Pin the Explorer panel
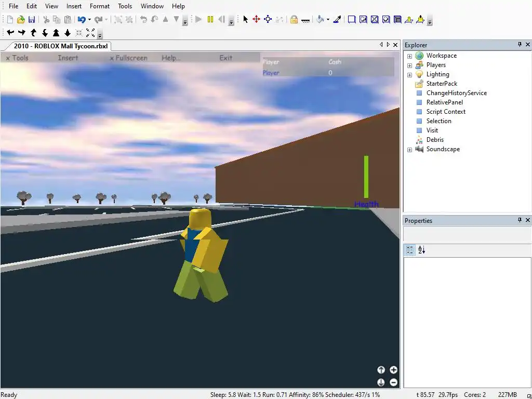This screenshot has height=399, width=532. (520, 45)
